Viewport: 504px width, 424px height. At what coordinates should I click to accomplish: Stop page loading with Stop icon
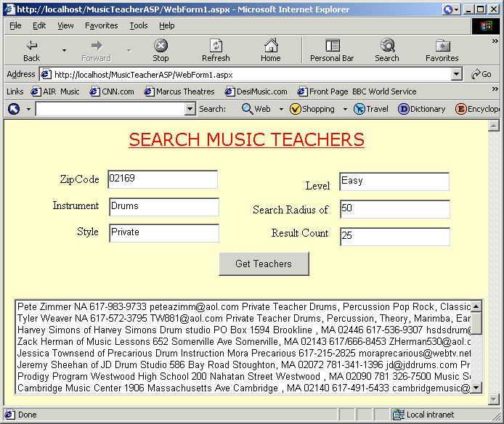(x=160, y=50)
